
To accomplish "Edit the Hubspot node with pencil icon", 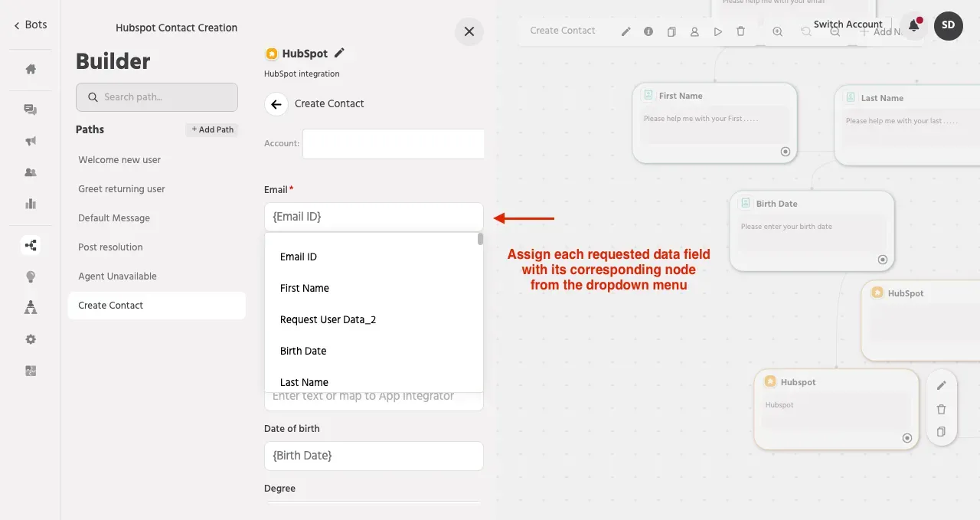I will (942, 385).
